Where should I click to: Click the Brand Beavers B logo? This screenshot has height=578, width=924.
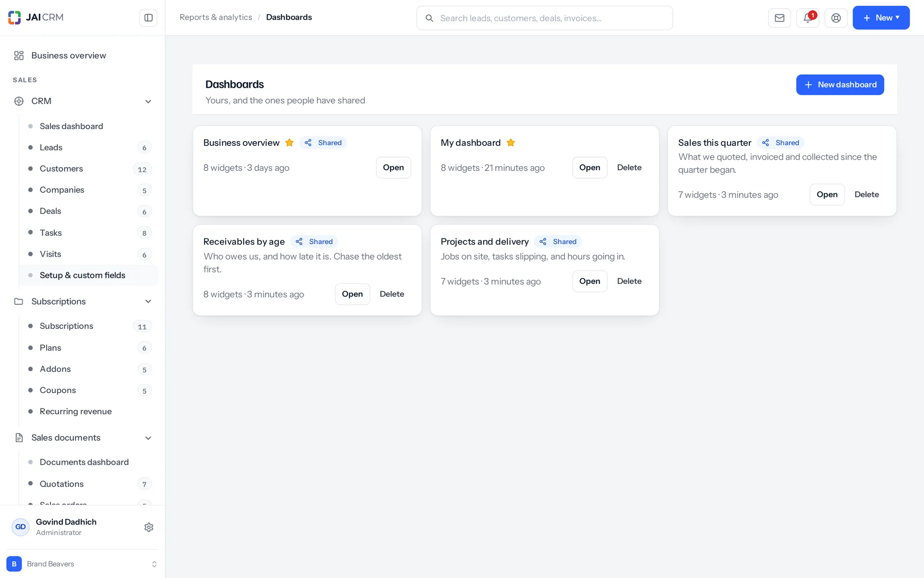coord(14,564)
